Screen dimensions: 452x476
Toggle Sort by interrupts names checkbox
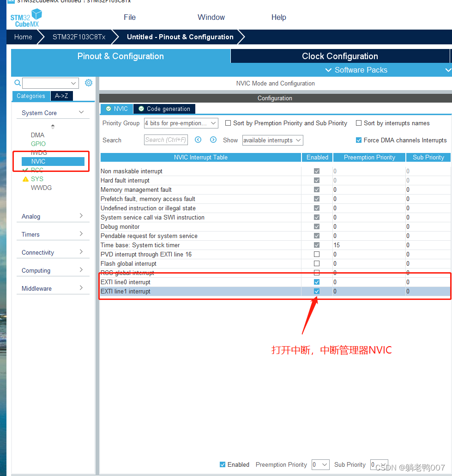pyautogui.click(x=359, y=123)
